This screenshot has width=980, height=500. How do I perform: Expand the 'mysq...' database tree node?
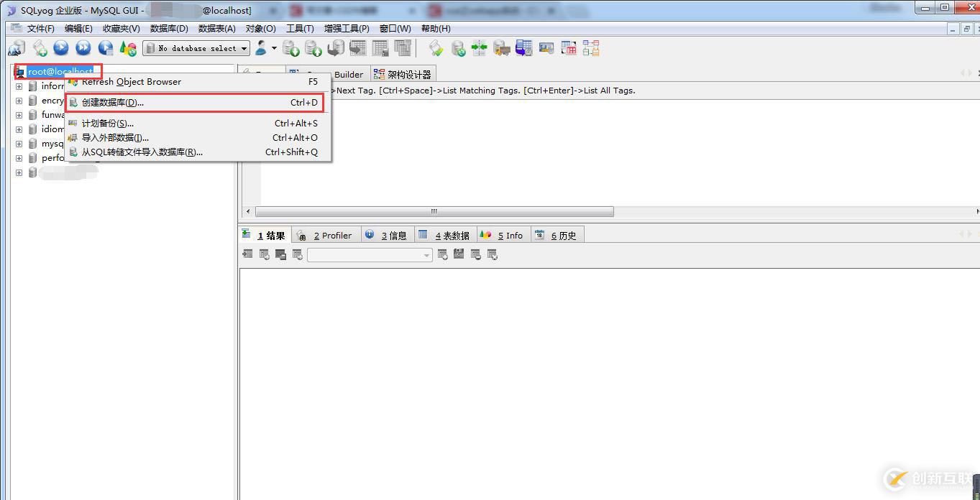(19, 144)
